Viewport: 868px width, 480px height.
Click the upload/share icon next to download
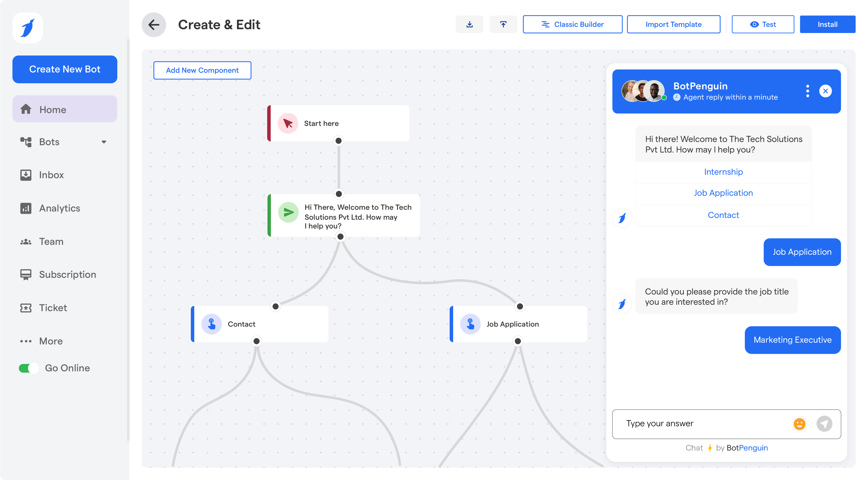[x=503, y=24]
